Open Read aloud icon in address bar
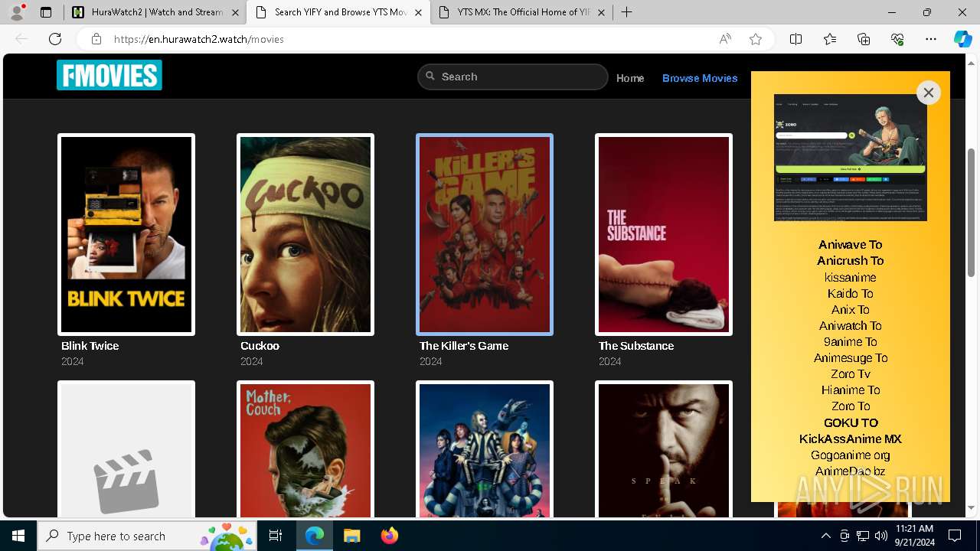This screenshot has height=551, width=980. (725, 39)
